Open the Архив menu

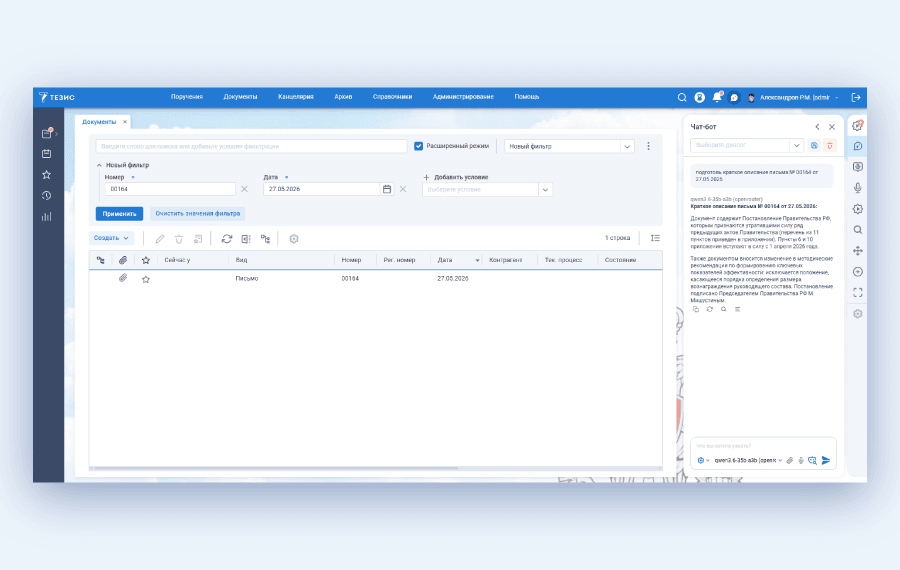coord(343,97)
